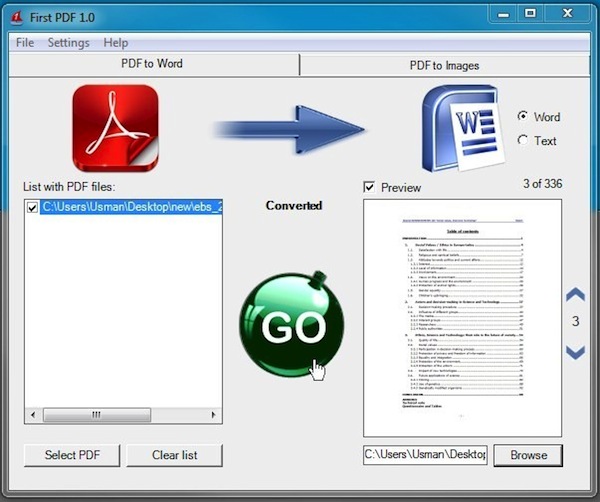Go to next preview page with down chevron
600x502 pixels.
tap(576, 352)
